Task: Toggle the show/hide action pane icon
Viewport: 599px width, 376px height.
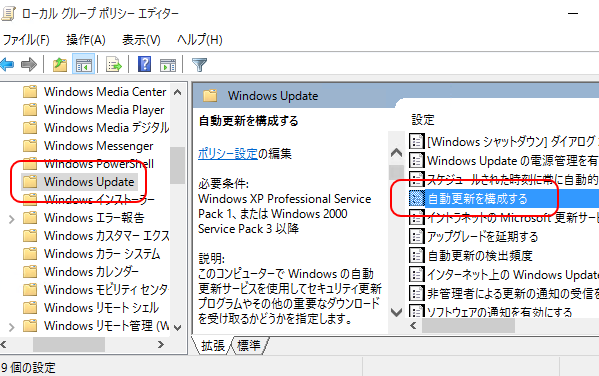Action: pyautogui.click(x=168, y=65)
